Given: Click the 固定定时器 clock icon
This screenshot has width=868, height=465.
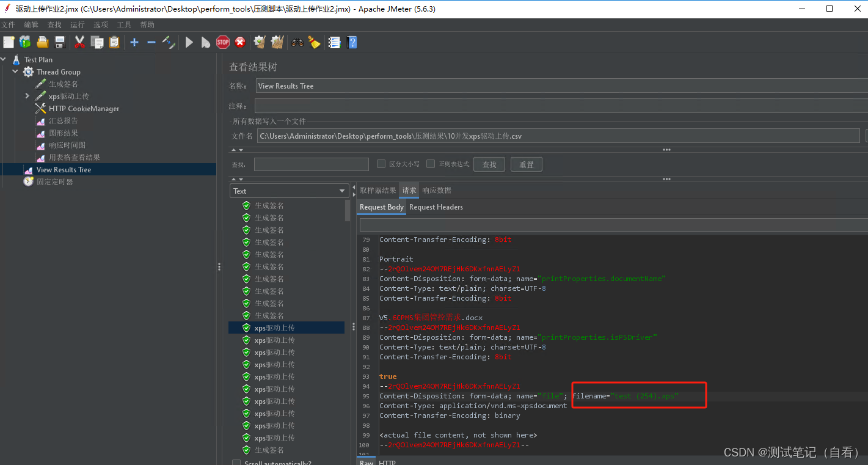Looking at the screenshot, I should tap(29, 181).
